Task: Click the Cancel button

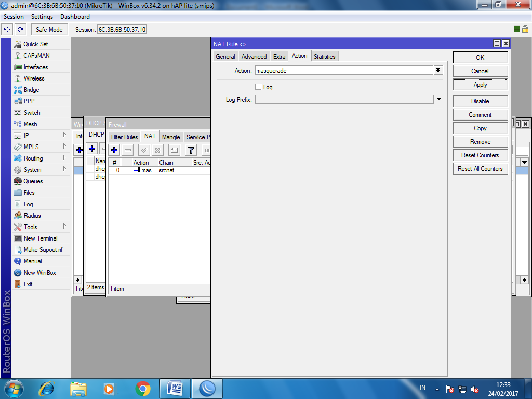Action: (480, 71)
